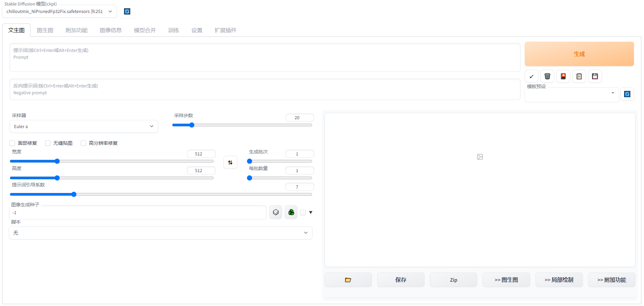Open the 采样器 Euler a sampler dropdown

(x=84, y=126)
